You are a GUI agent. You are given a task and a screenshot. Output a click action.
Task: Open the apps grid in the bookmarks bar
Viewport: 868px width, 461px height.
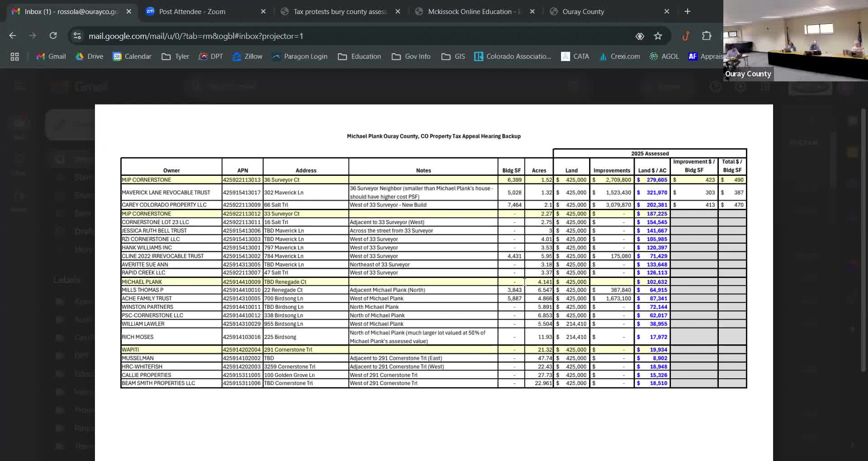14,56
